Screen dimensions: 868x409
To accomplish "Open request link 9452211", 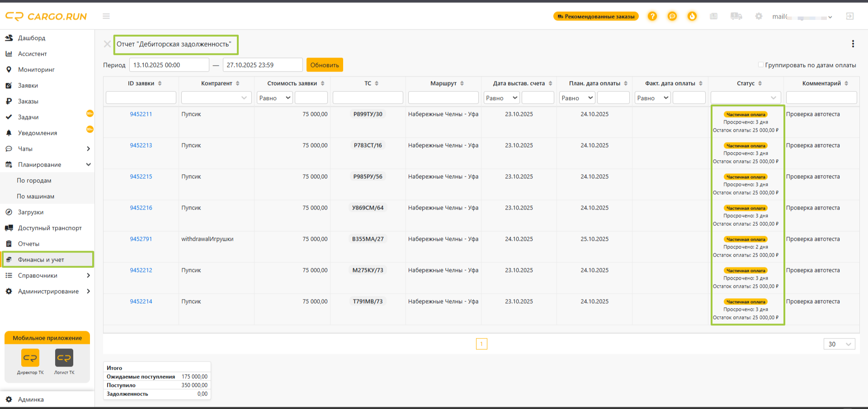I will pyautogui.click(x=141, y=114).
